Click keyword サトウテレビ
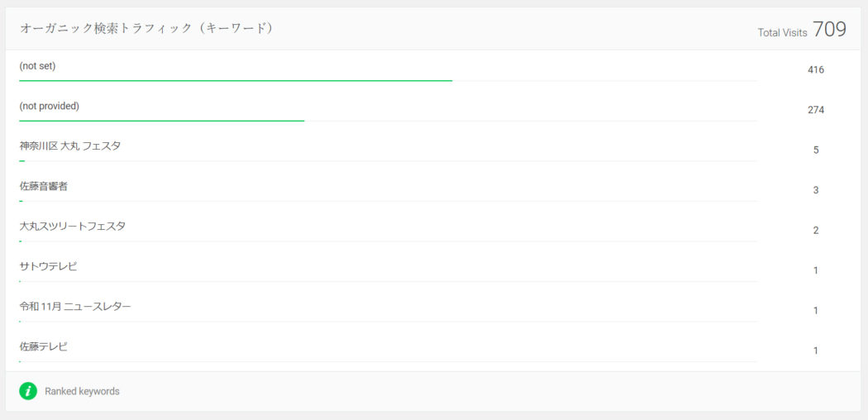Image resolution: width=868 pixels, height=420 pixels. [48, 267]
